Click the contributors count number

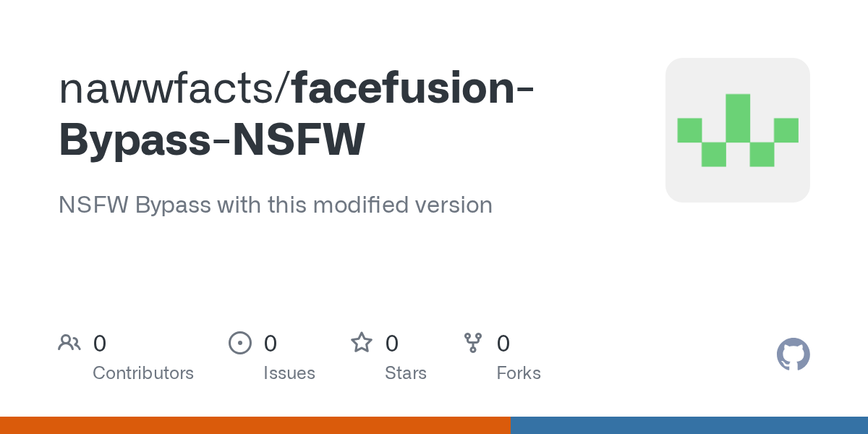point(100,344)
